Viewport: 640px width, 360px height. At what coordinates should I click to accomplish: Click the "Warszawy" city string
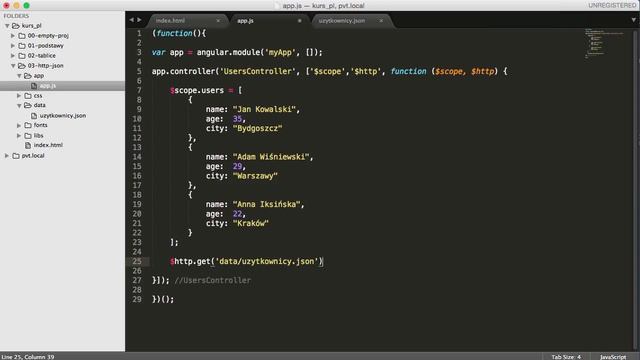point(255,176)
